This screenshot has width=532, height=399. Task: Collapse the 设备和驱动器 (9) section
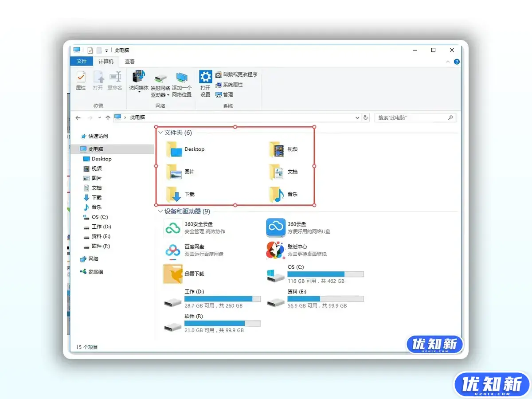[x=160, y=211]
